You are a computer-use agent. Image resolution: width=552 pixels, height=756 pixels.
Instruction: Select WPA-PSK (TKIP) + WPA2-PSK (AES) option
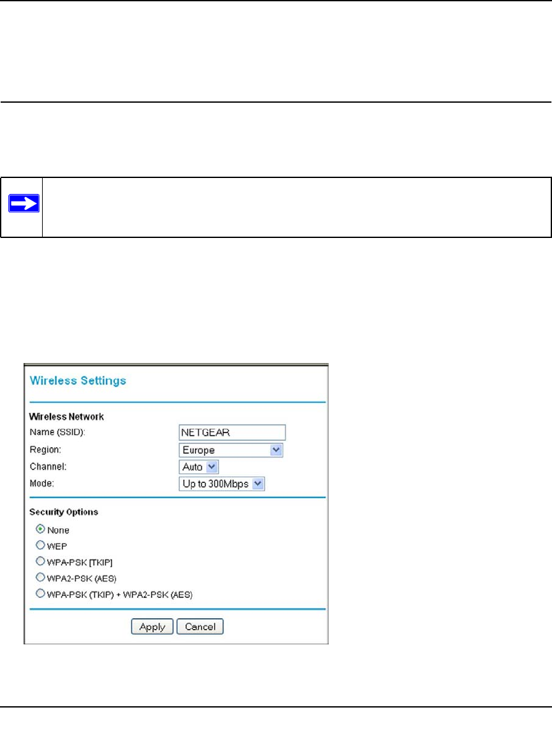click(x=40, y=593)
